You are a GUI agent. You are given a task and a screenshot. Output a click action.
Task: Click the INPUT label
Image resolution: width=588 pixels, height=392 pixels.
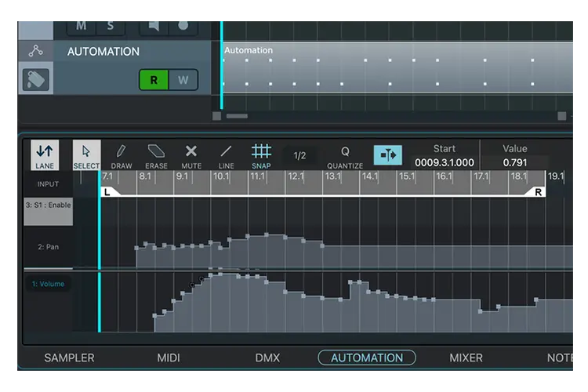click(48, 184)
